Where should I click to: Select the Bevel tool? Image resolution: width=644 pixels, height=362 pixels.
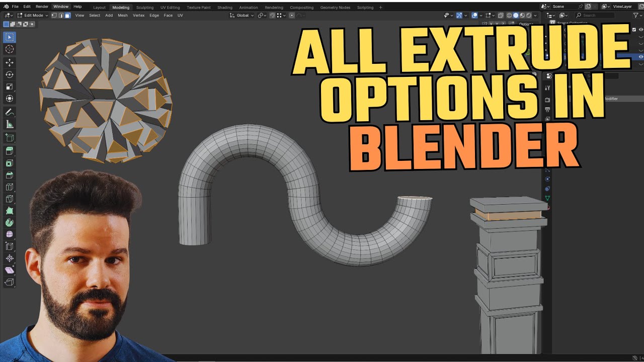tap(10, 175)
